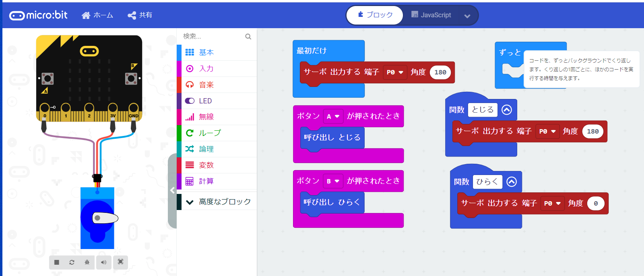644x276 pixels.
Task: Click simulated pin 2 on micro:bit
Action: point(89,112)
